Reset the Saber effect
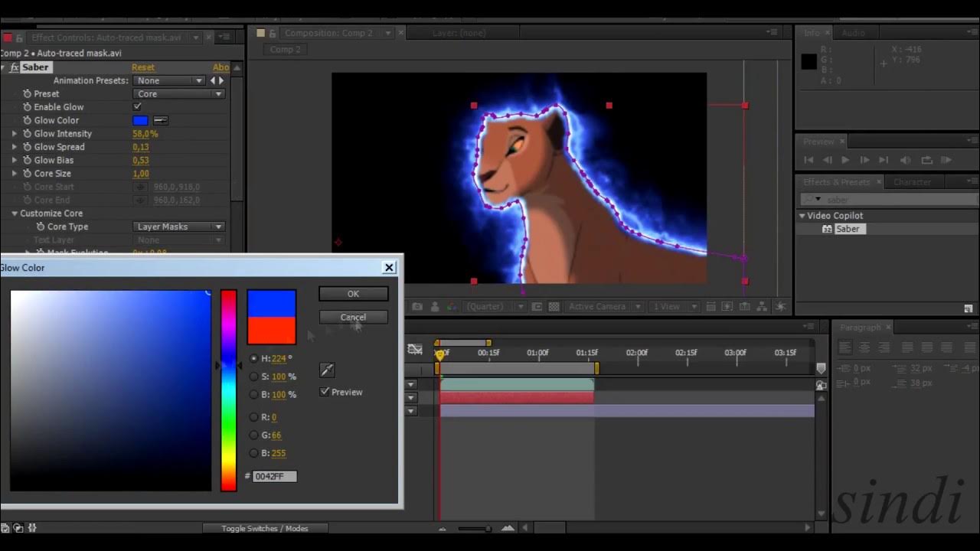This screenshot has width=980, height=551. tap(143, 67)
